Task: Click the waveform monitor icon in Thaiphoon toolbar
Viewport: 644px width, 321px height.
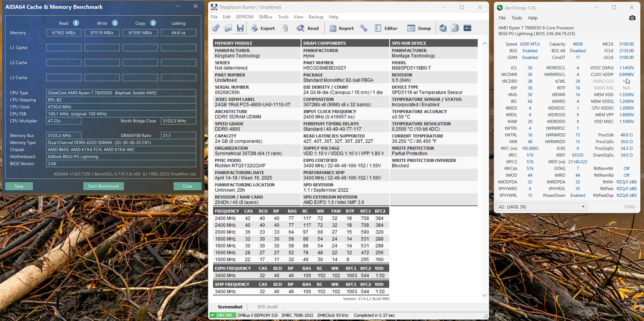Action: (x=467, y=28)
